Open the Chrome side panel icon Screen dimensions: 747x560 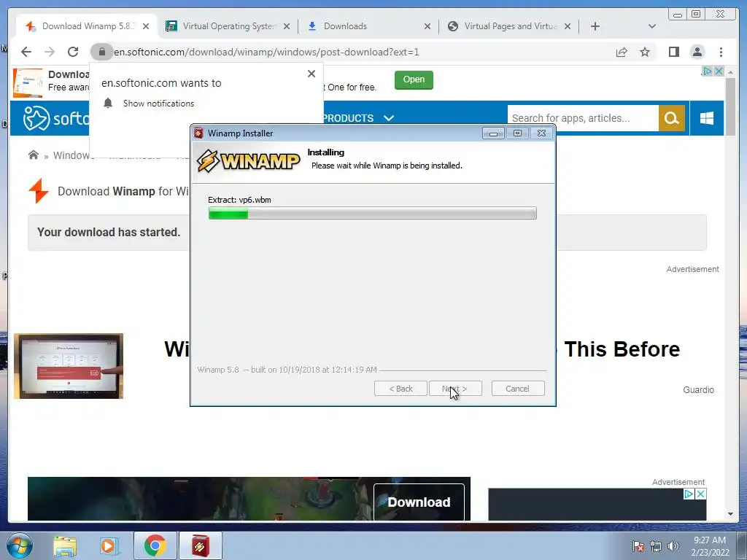point(673,52)
